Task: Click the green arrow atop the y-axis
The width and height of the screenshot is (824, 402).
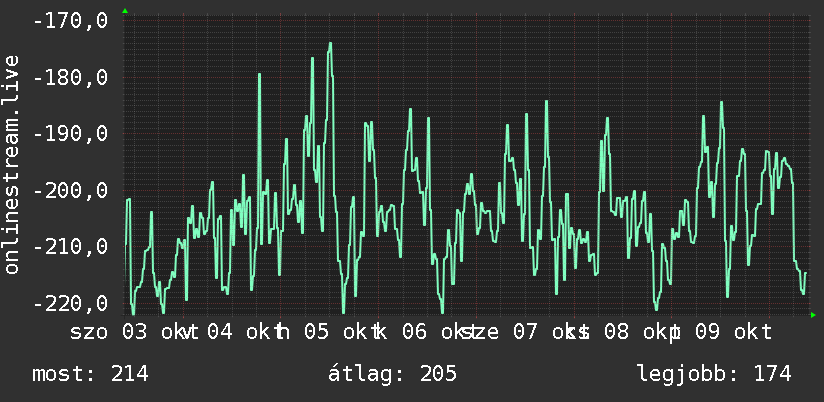Action: tap(125, 11)
